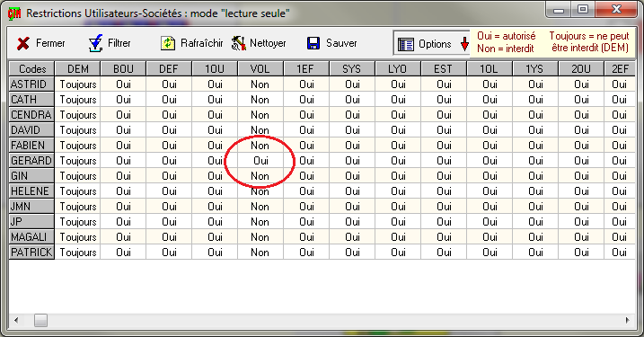Select the SYS column header

coord(352,68)
